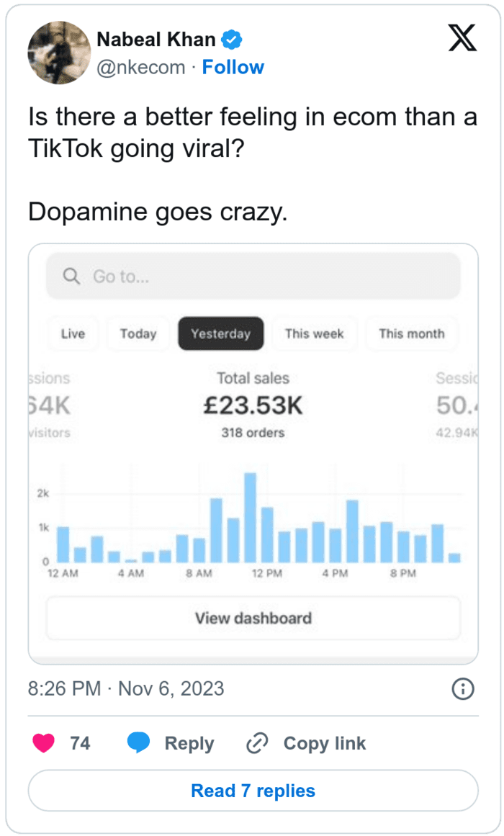Open Nabeal Khan's profile picture
The image size is (504, 836).
point(58,53)
